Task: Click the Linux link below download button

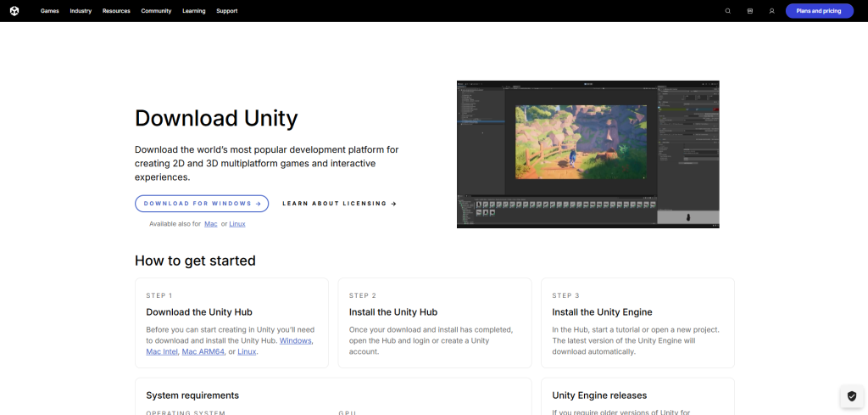Action: click(x=237, y=224)
